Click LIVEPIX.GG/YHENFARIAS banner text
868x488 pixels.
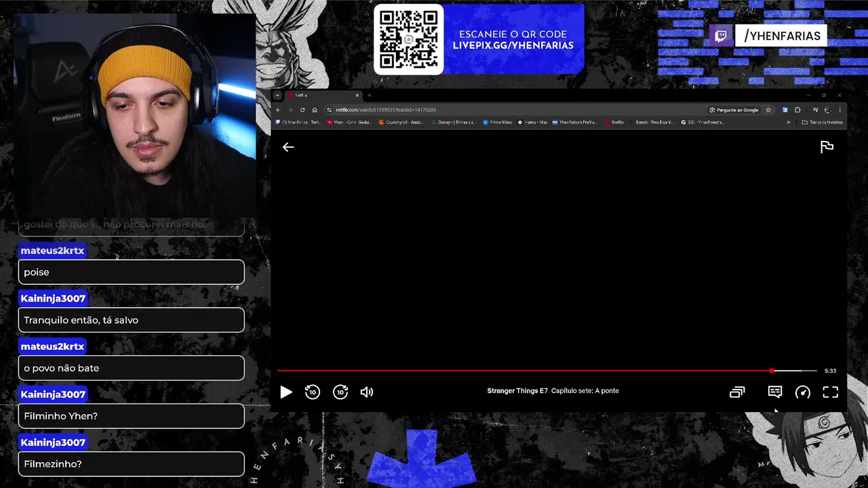[x=513, y=45]
